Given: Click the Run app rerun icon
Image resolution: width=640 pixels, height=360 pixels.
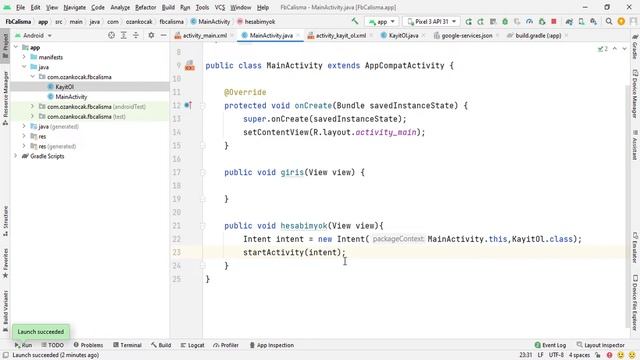Looking at the screenshot, I should tap(468, 22).
